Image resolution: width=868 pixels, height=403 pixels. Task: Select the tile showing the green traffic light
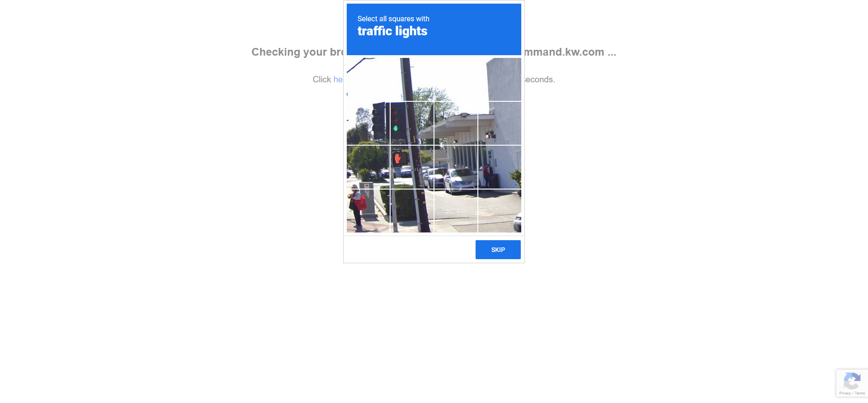pos(412,123)
